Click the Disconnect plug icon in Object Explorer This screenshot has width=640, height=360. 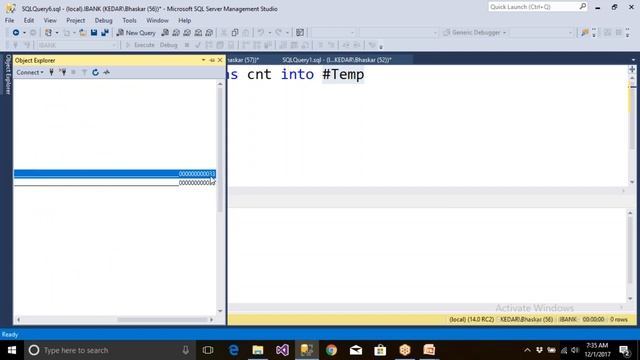click(62, 72)
